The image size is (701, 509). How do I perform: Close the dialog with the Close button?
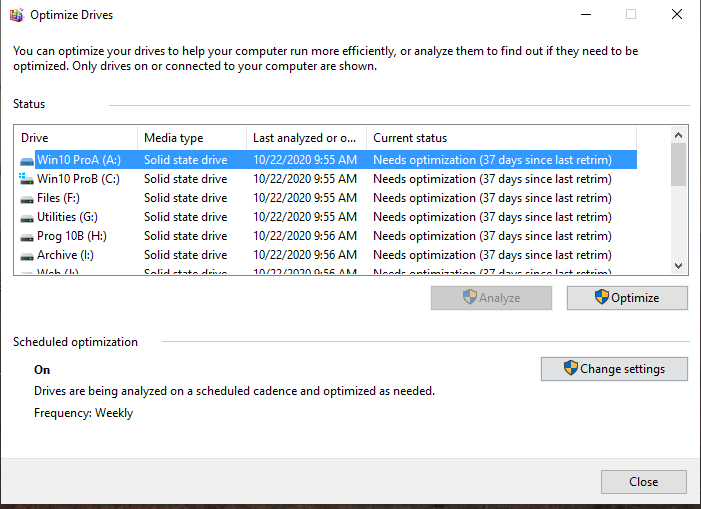[643, 482]
